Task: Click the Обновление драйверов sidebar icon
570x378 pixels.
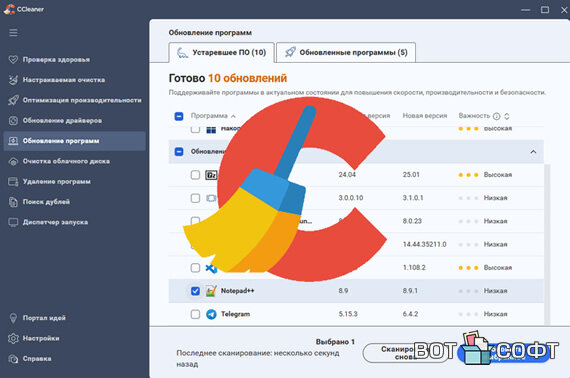Action: click(x=13, y=121)
